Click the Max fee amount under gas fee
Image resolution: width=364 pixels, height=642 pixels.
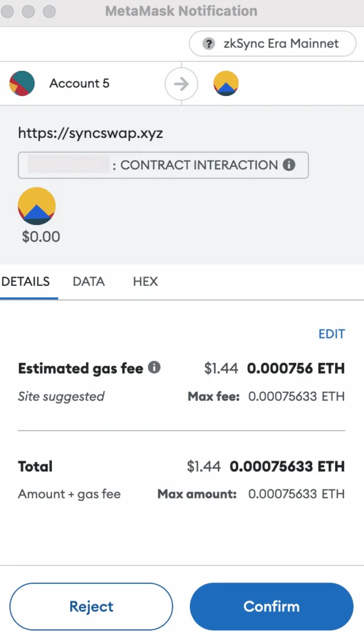pyautogui.click(x=296, y=396)
